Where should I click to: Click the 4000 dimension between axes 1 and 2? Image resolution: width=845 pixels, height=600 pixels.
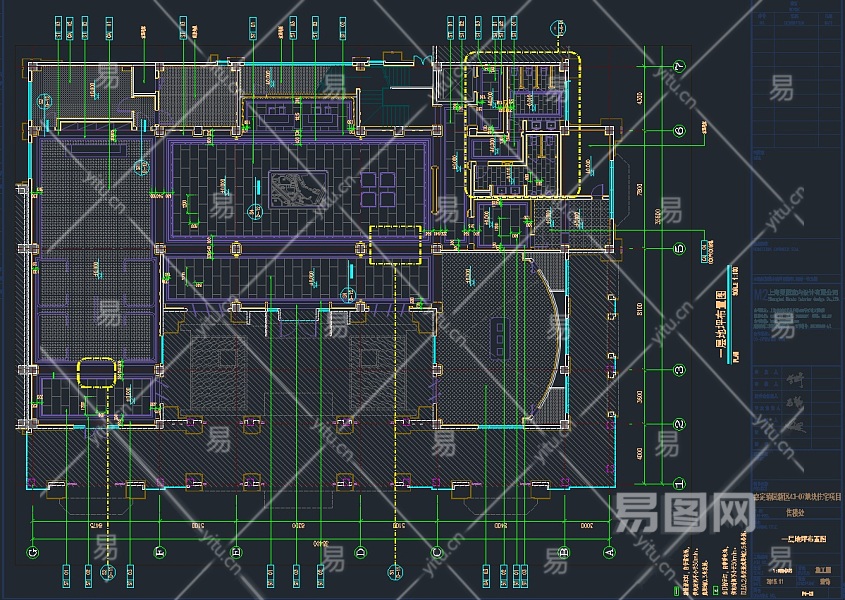tap(640, 454)
